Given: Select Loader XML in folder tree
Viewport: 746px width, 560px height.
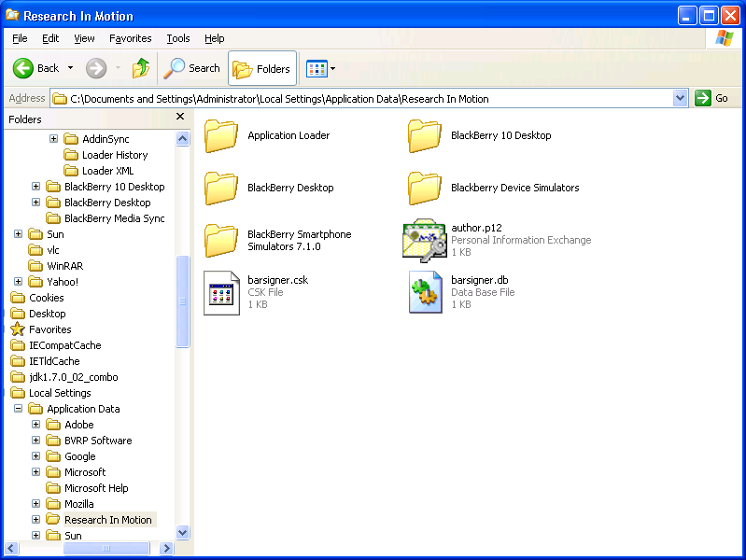Looking at the screenshot, I should click(99, 171).
